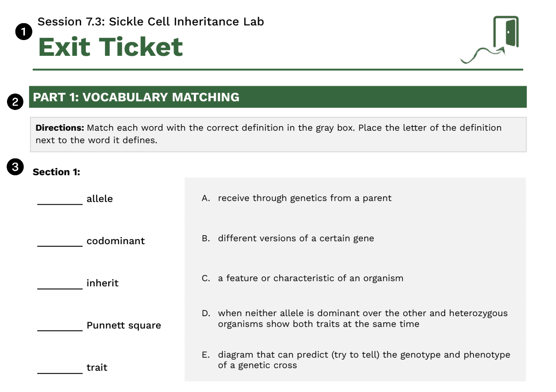This screenshot has height=392, width=556.
Task: Click the Section 1 label
Action: pos(56,172)
